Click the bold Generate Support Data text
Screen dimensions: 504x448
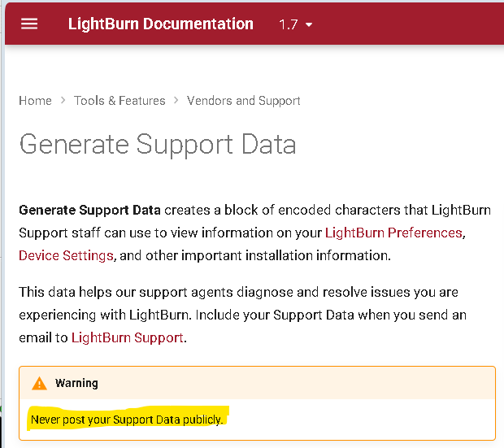(x=89, y=210)
